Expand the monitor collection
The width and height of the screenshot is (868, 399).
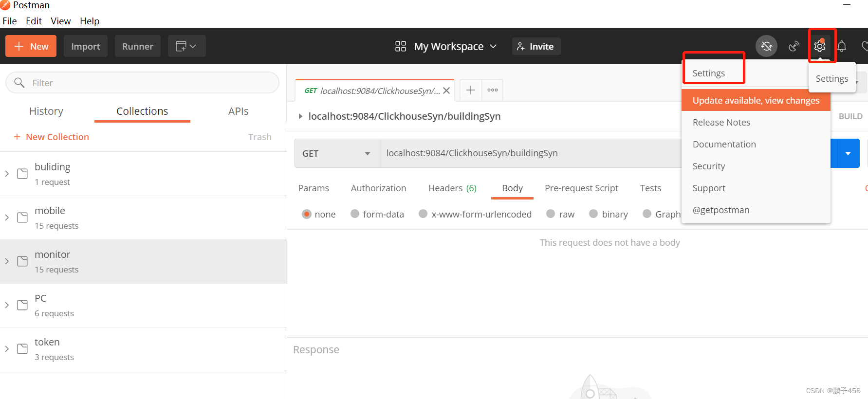coord(7,261)
